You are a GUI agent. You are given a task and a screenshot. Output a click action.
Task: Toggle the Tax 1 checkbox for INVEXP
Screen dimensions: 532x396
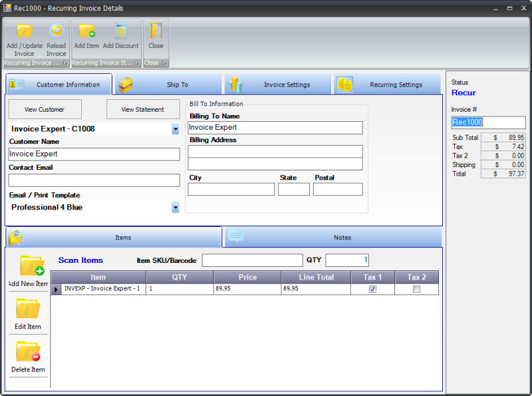point(372,289)
